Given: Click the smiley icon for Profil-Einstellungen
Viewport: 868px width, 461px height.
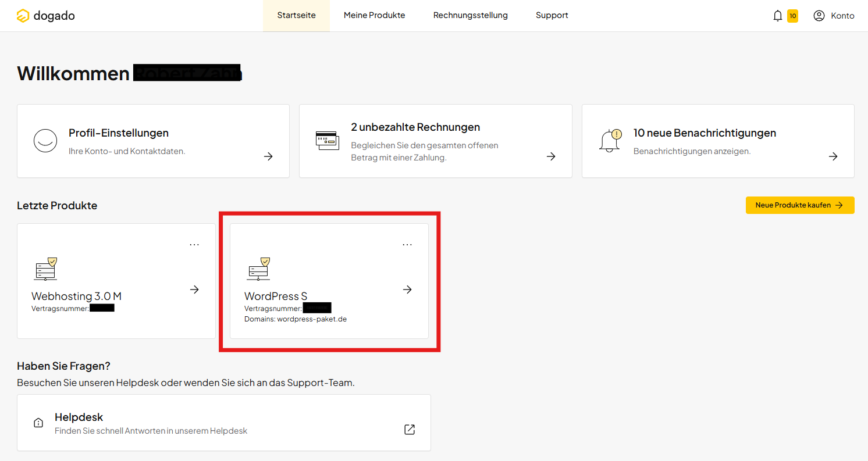Looking at the screenshot, I should [45, 141].
